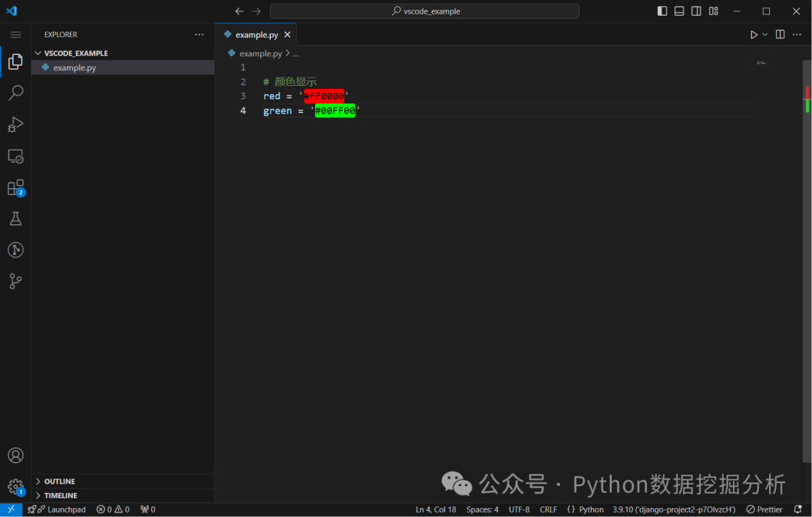Go forward with the right arrow
The height and width of the screenshot is (517, 812).
pyautogui.click(x=256, y=11)
